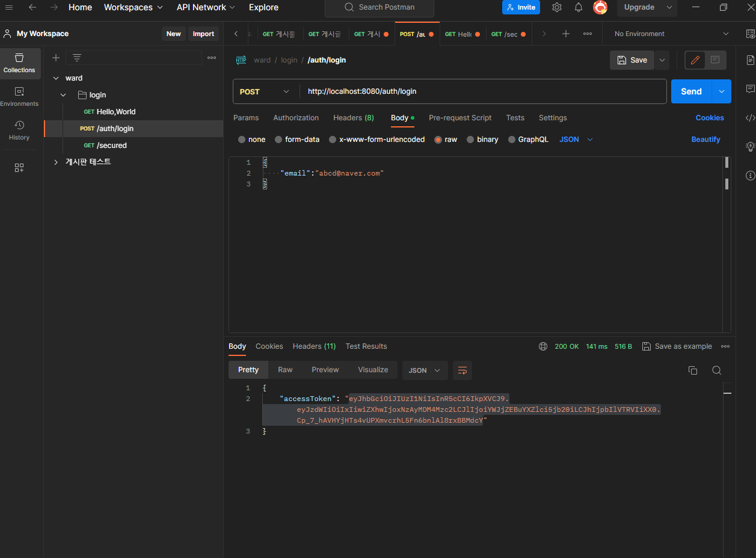Open History in the sidebar

19,130
